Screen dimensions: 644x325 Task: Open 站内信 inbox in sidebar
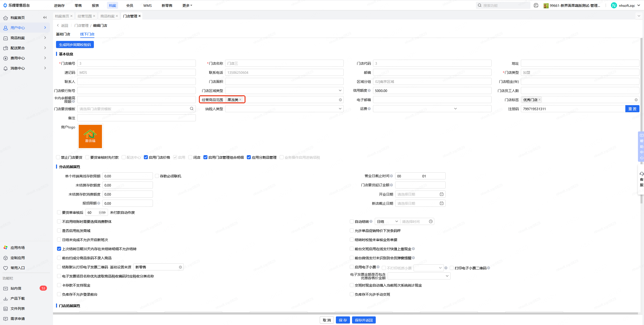16,288
